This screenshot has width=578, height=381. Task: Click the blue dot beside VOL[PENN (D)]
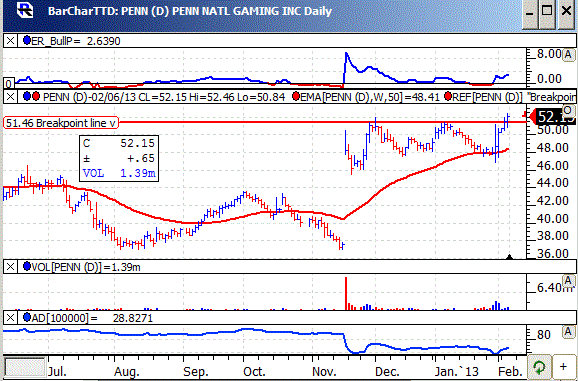(x=27, y=266)
